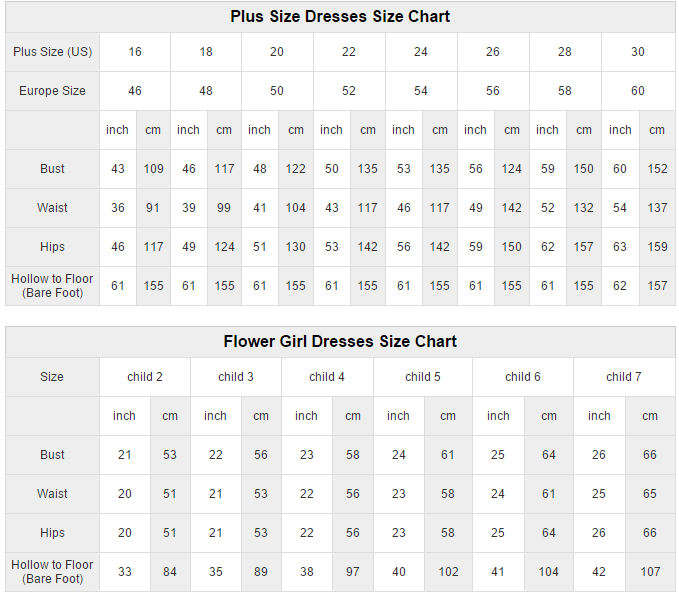This screenshot has height=597, width=679.
Task: Click the plus size Hips row label
Action: click(52, 247)
